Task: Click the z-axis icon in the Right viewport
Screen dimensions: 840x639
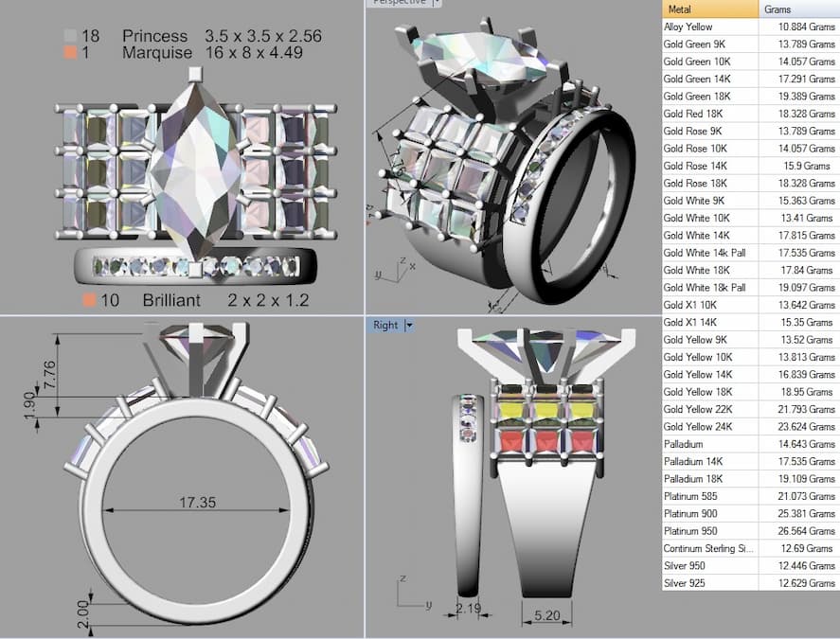Action: [x=403, y=577]
